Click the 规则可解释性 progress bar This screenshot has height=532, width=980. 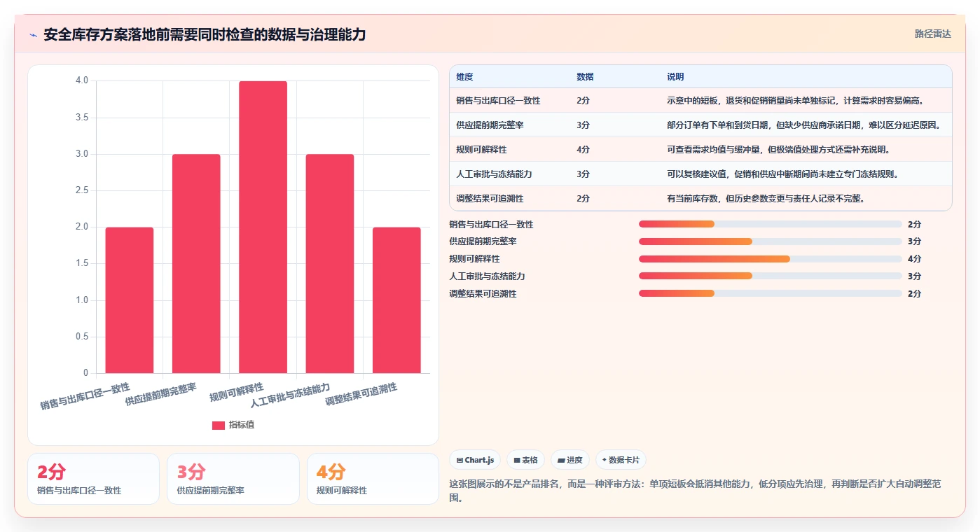770,259
